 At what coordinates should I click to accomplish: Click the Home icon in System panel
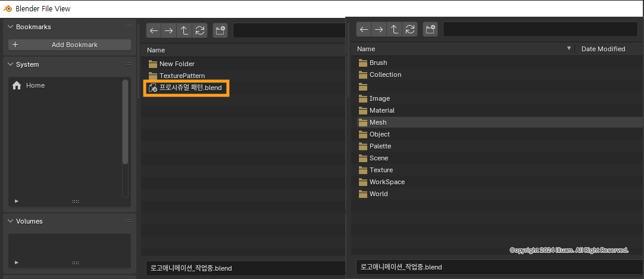(x=17, y=85)
